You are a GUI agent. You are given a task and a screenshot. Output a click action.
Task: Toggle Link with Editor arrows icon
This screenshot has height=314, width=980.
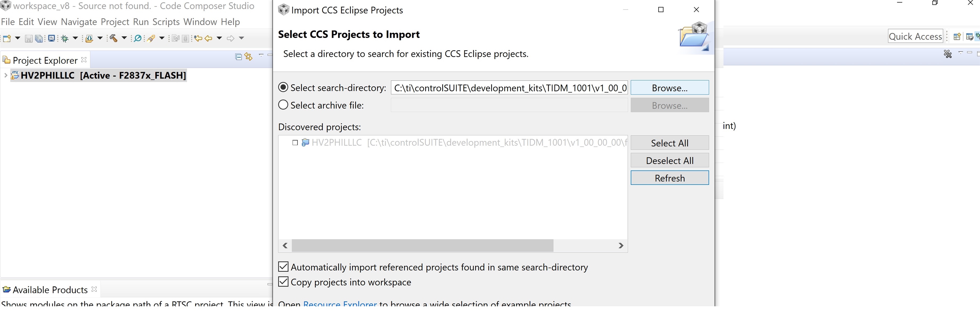248,57
